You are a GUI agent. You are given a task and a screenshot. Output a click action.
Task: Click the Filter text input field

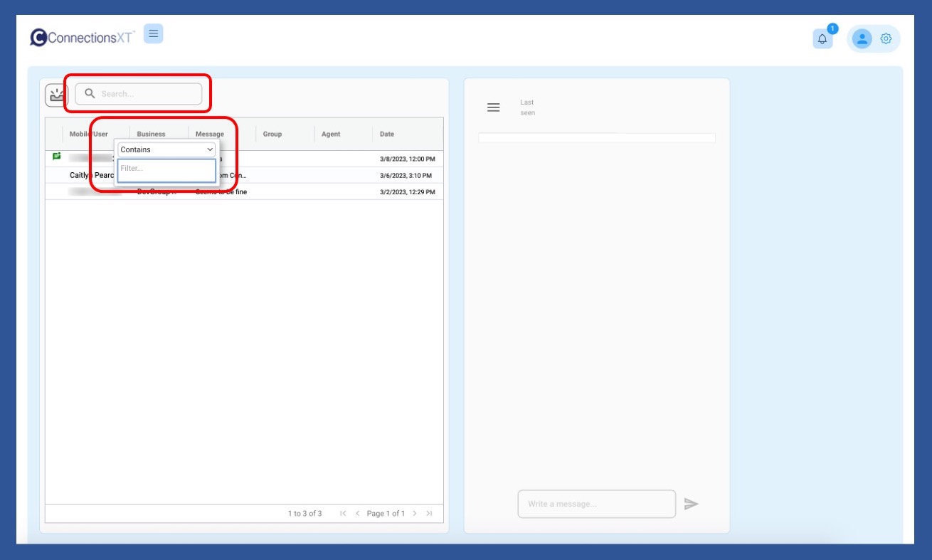(166, 169)
